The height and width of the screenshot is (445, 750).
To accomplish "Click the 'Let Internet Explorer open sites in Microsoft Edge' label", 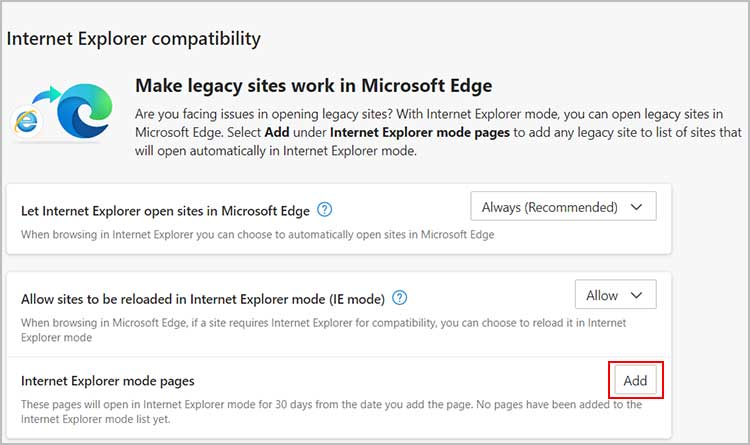I will coord(165,211).
